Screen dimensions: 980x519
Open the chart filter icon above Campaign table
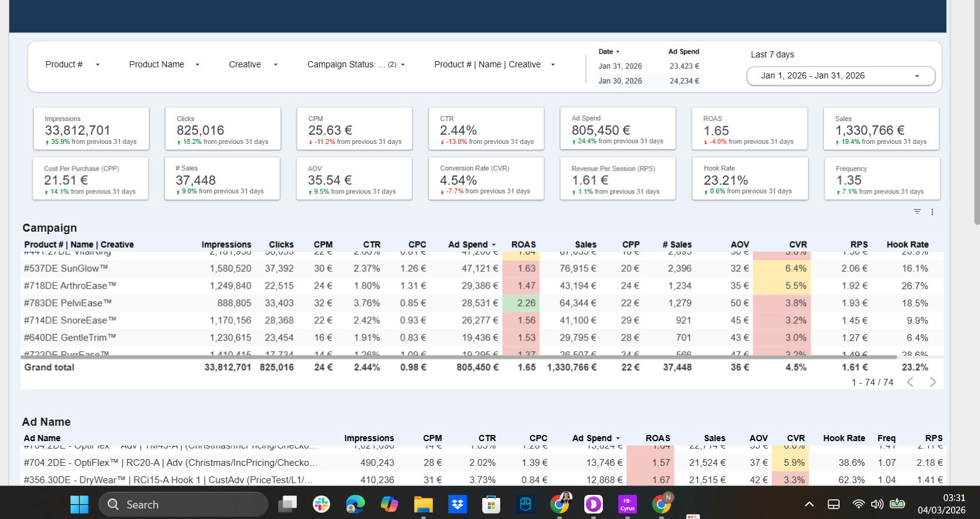point(917,212)
